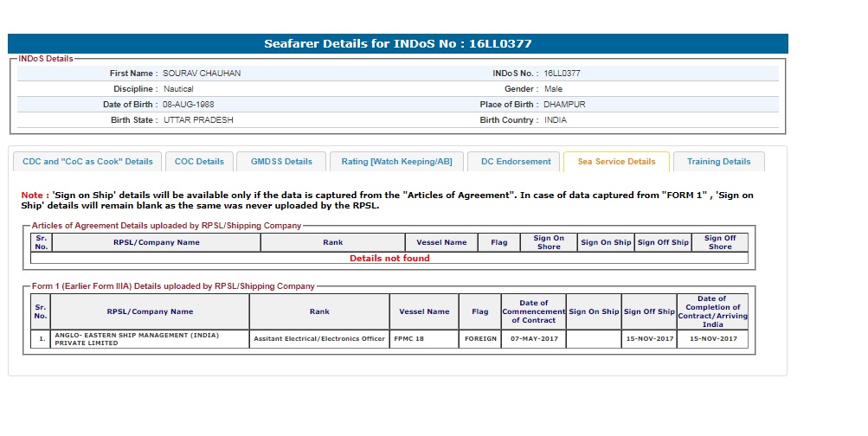The height and width of the screenshot is (436, 868).
Task: Select the FOREIGN flag cell
Action: 480,339
